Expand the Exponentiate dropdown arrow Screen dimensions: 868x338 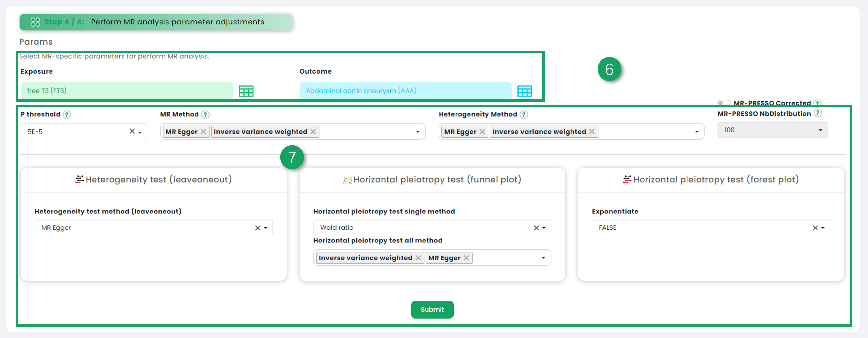(822, 228)
